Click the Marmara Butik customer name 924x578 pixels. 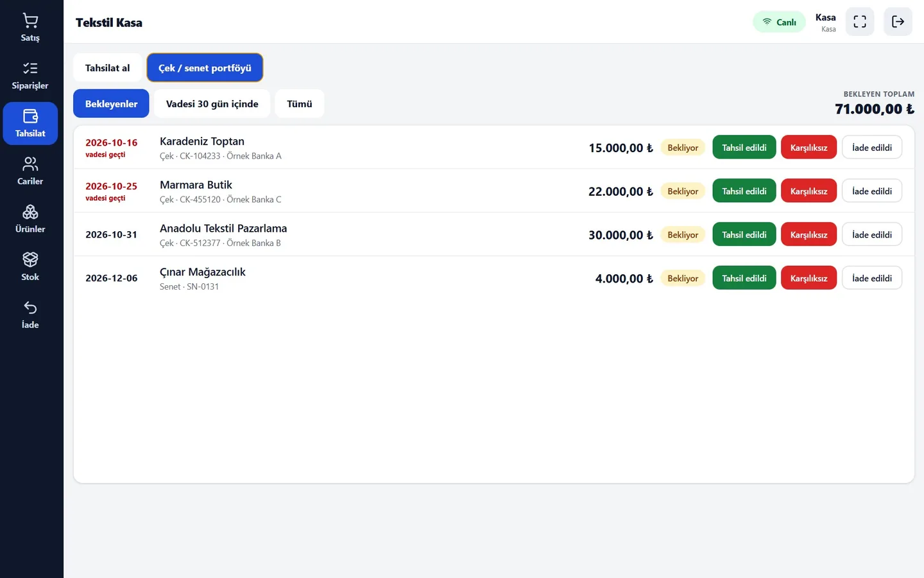[x=196, y=185]
